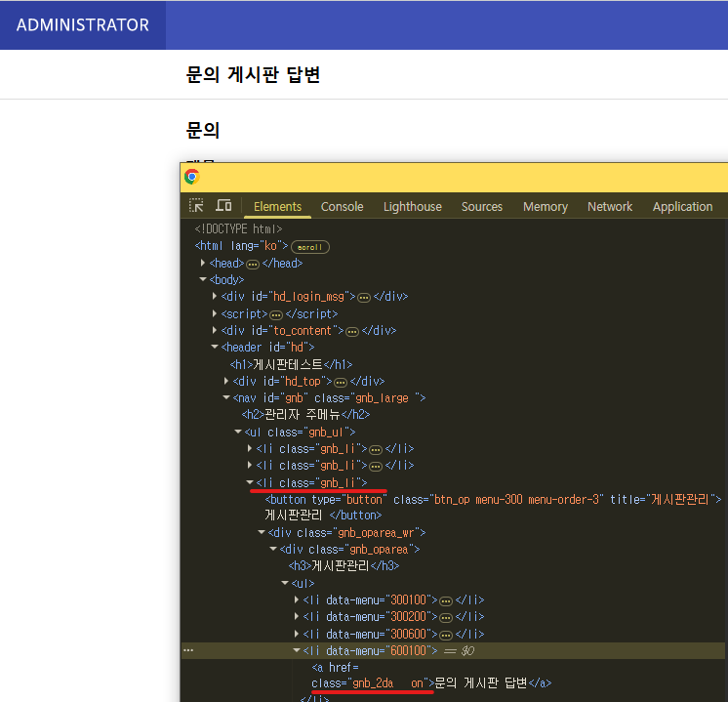Click ellipsis icon in second gnb_li item
This screenshot has width=728, height=702.
(x=376, y=467)
